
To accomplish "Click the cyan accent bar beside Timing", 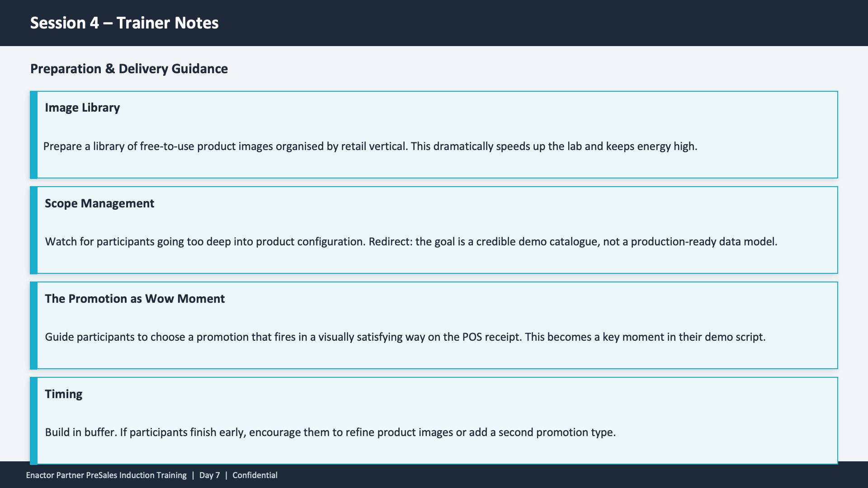I will tap(33, 421).
